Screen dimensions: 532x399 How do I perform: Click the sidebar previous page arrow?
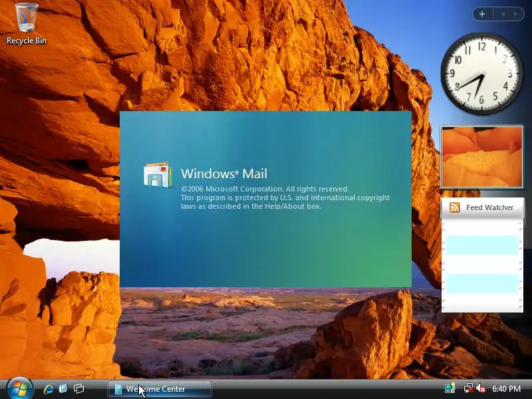pos(503,14)
